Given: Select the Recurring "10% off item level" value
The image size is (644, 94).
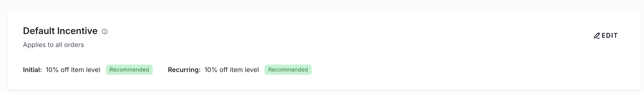Looking at the screenshot, I should [231, 70].
